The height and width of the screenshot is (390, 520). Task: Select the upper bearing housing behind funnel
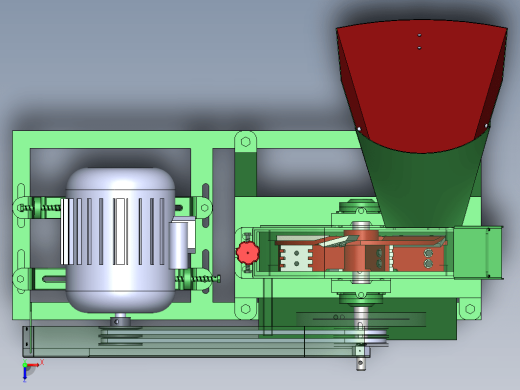point(360,207)
